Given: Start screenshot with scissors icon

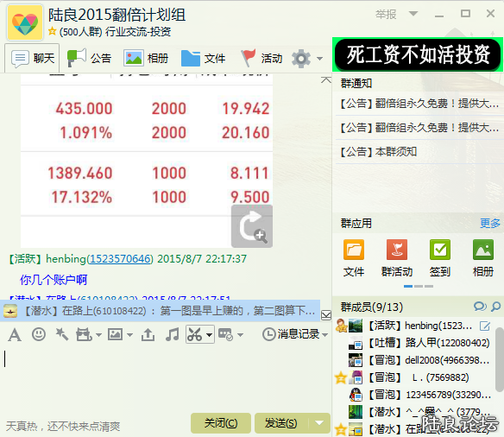Looking at the screenshot, I should tap(195, 335).
